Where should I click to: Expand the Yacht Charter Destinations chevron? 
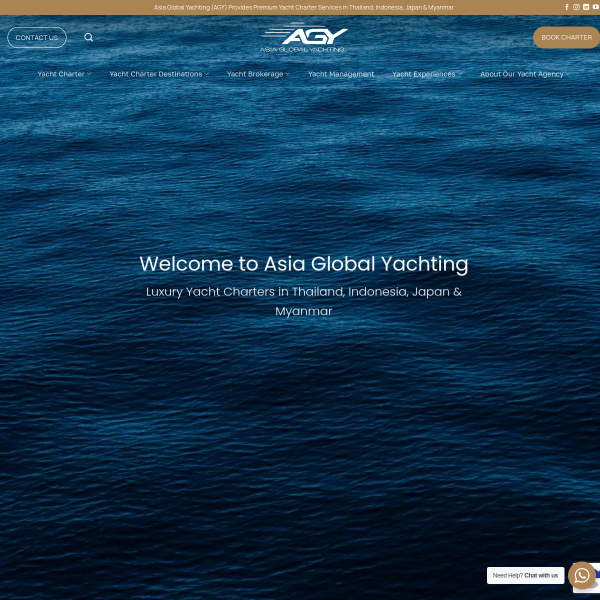point(206,74)
